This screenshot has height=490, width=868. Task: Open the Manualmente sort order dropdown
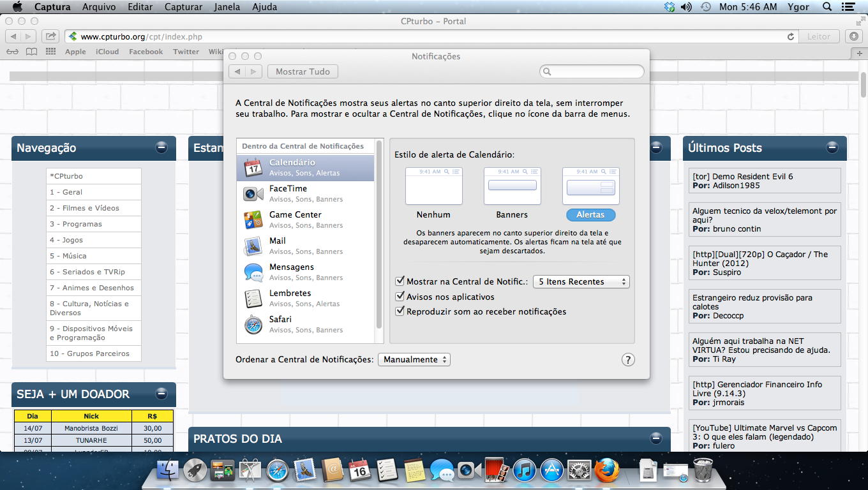[414, 360]
